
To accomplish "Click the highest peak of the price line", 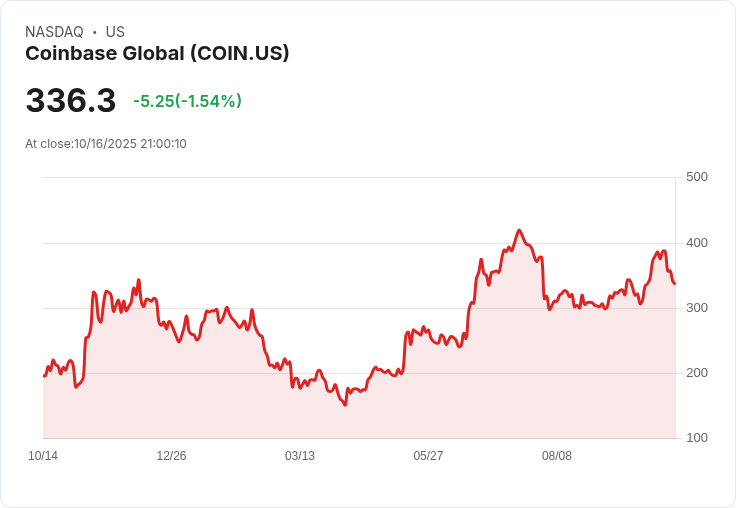I will (519, 230).
